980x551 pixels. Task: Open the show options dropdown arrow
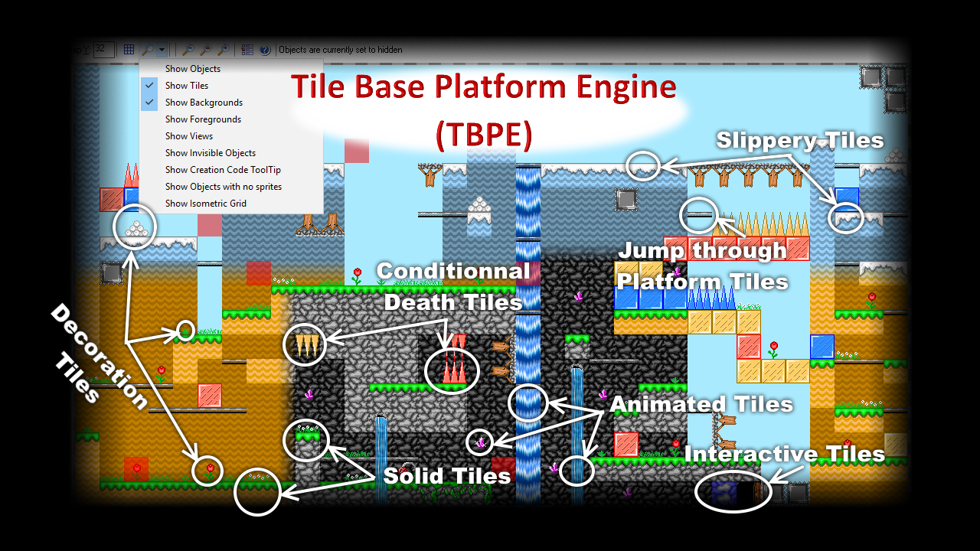(x=162, y=50)
